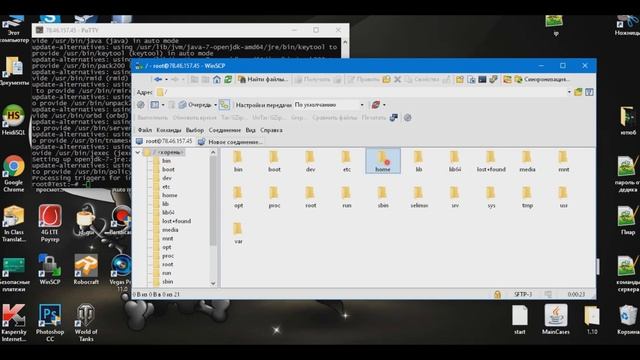The width and height of the screenshot is (640, 360).
Task: Open Photoshop CC desktop shortcut
Action: 50,323
